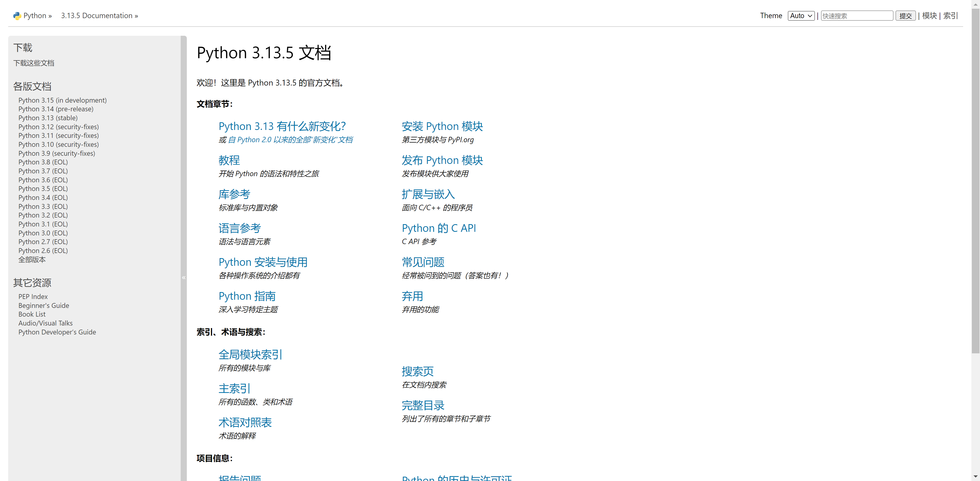Open the Book List link
The image size is (980, 481).
click(32, 314)
